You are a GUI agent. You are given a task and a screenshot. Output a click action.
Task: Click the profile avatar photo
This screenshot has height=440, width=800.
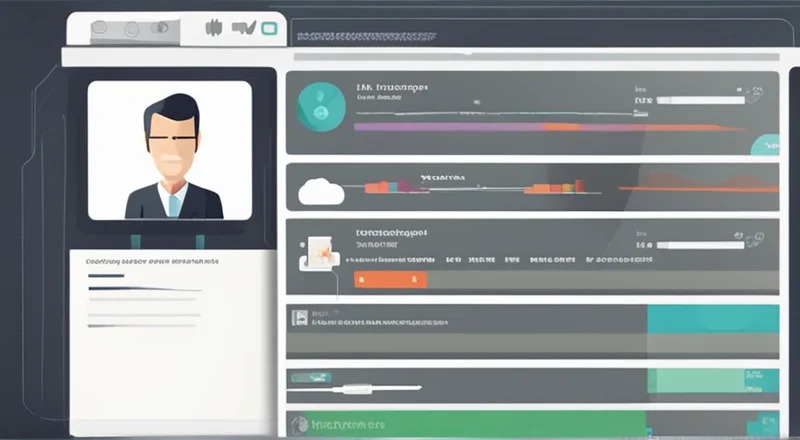click(x=169, y=150)
